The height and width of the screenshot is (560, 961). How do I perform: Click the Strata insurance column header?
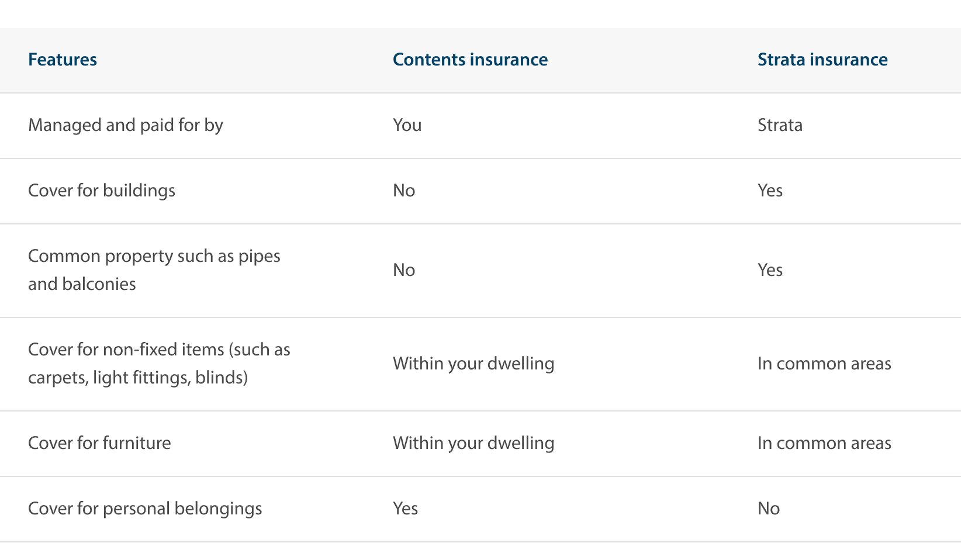(822, 60)
